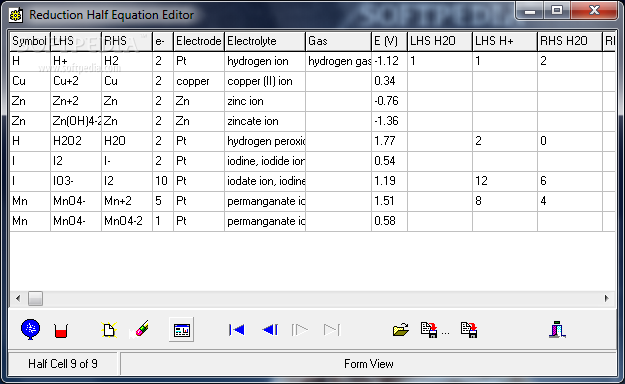The image size is (625, 384).
Task: Select the hydrogen gas cell
Action: [338, 61]
